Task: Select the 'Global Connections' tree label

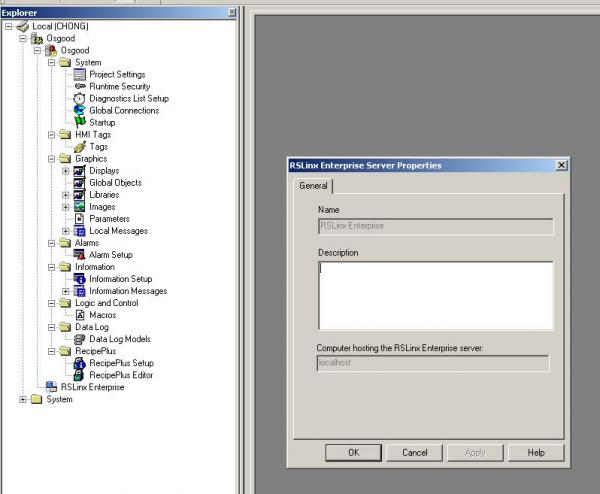Action: (x=124, y=110)
